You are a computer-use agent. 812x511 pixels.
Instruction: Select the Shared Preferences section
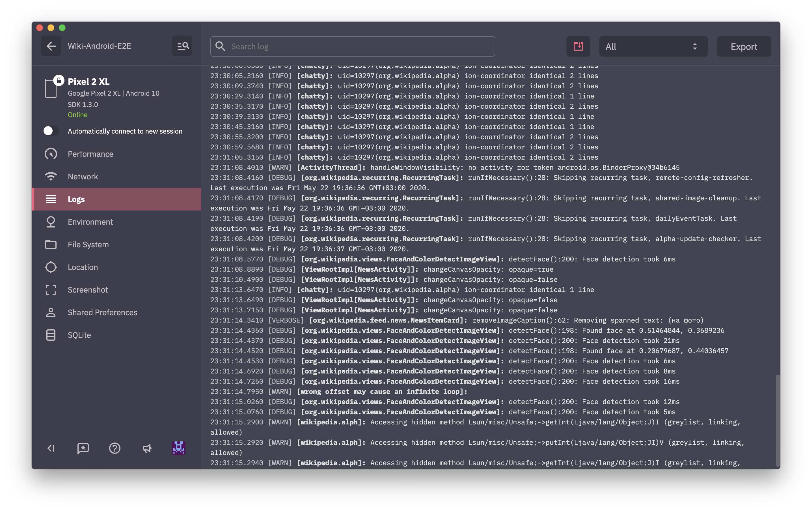pyautogui.click(x=102, y=312)
